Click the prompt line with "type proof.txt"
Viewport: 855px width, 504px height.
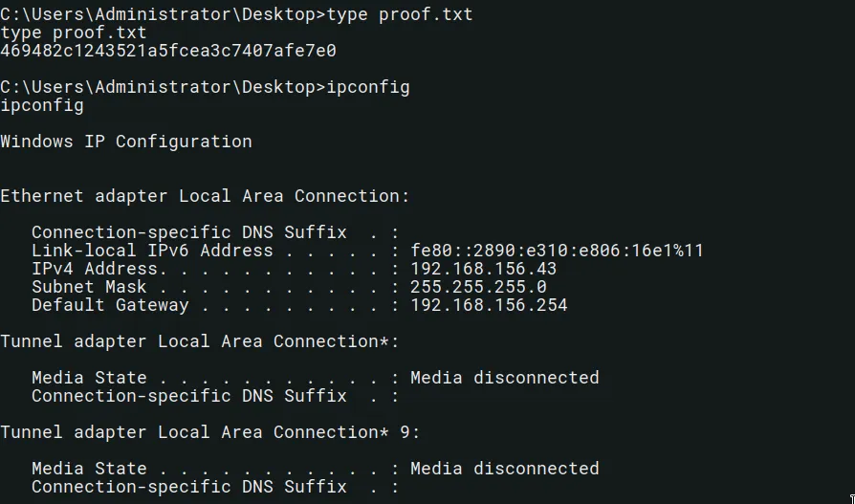(x=236, y=14)
